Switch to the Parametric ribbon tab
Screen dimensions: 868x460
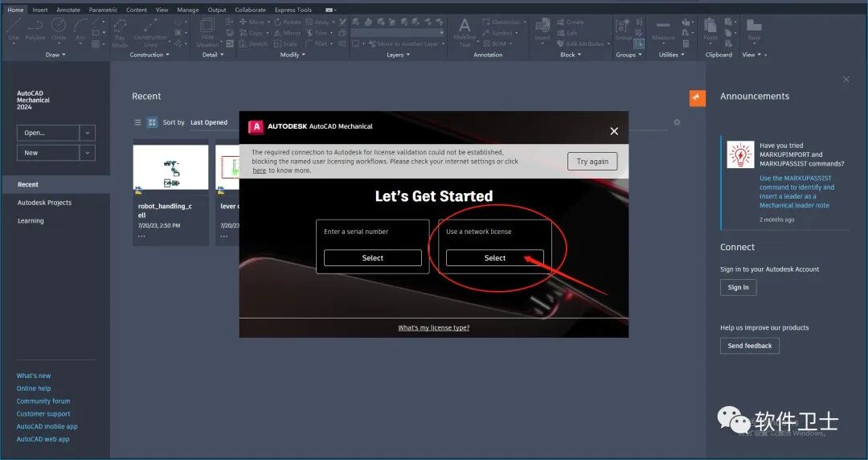click(x=103, y=10)
